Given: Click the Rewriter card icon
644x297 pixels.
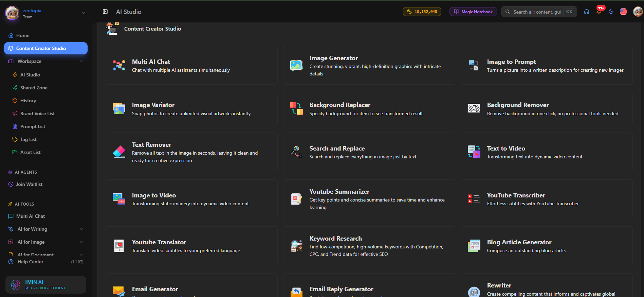Looking at the screenshot, I should (474, 292).
